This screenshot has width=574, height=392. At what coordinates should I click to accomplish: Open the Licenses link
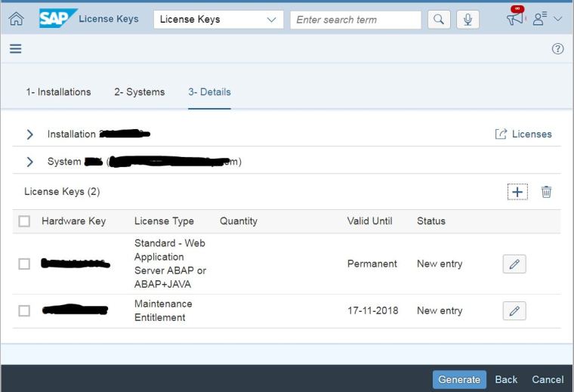[x=523, y=134]
